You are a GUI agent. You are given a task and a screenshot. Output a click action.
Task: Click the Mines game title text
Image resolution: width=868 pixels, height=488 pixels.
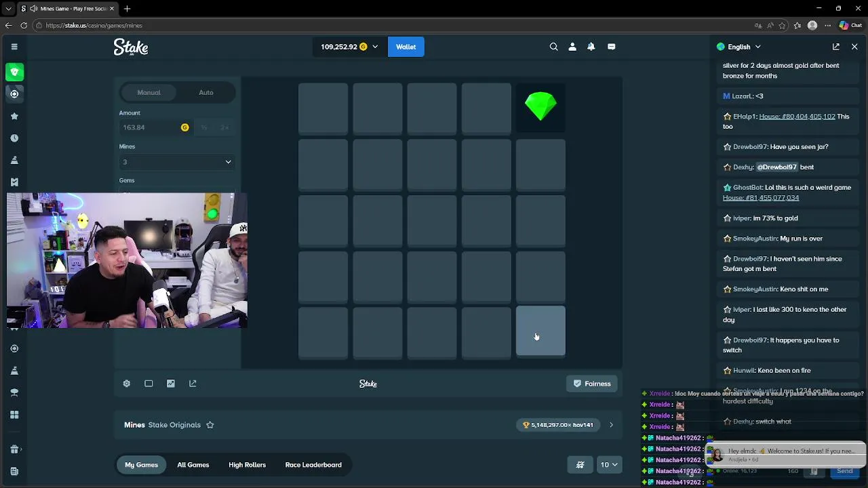(134, 425)
